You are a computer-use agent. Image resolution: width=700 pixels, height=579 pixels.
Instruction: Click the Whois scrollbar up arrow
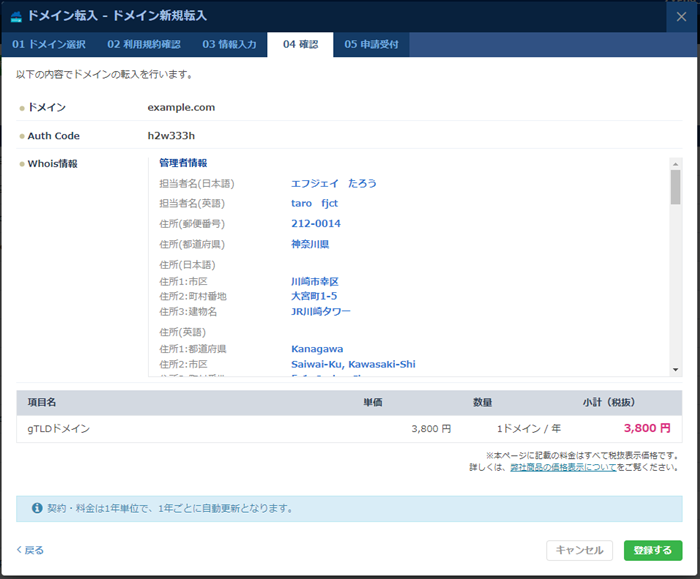point(675,164)
